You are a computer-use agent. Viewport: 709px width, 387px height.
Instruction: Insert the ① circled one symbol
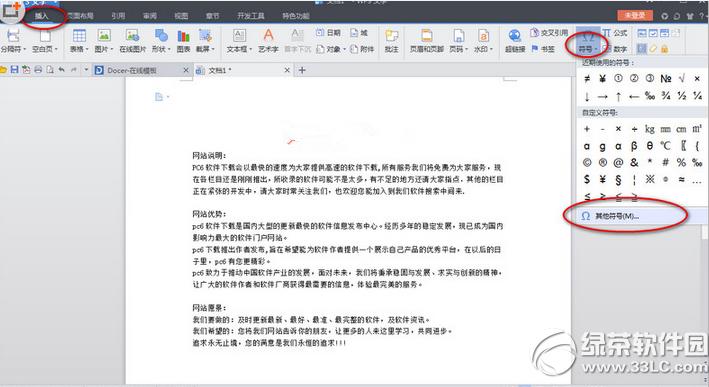(618, 79)
